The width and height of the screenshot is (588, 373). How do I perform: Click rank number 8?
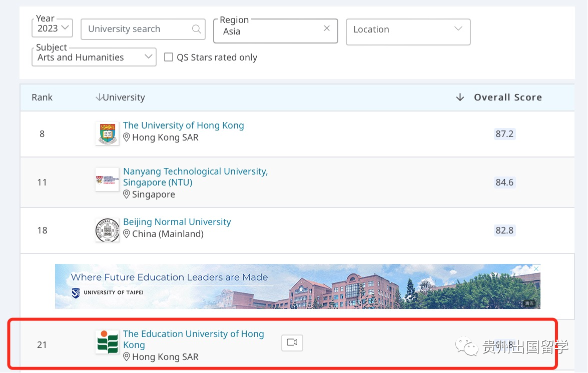pos(42,133)
